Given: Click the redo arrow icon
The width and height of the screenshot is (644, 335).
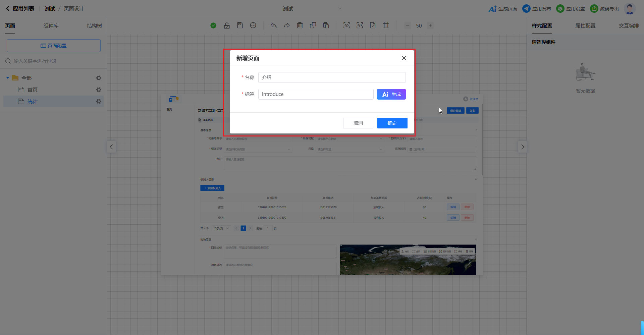Looking at the screenshot, I should (286, 25).
